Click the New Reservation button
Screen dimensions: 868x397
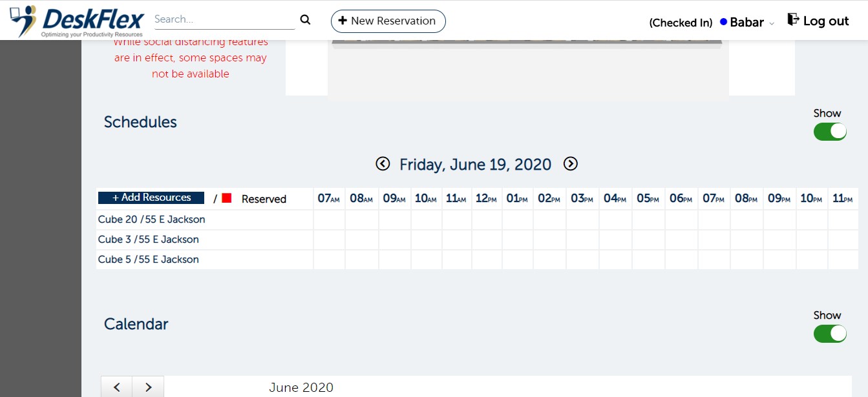tap(388, 21)
